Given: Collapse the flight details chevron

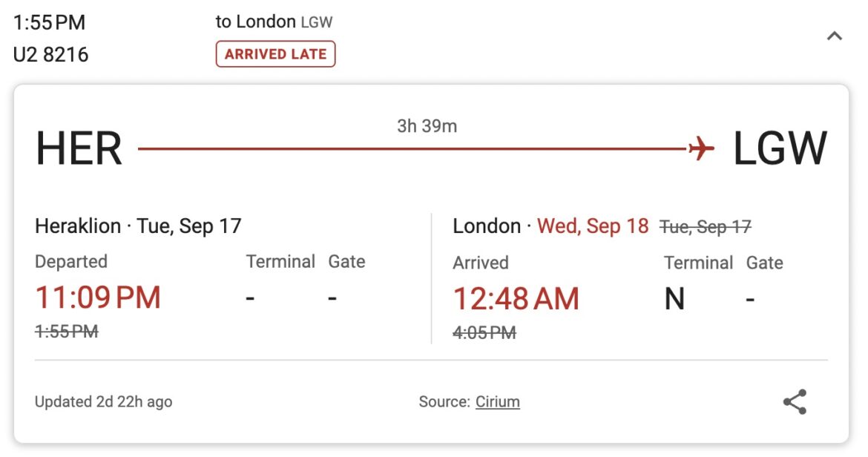Looking at the screenshot, I should pyautogui.click(x=835, y=36).
